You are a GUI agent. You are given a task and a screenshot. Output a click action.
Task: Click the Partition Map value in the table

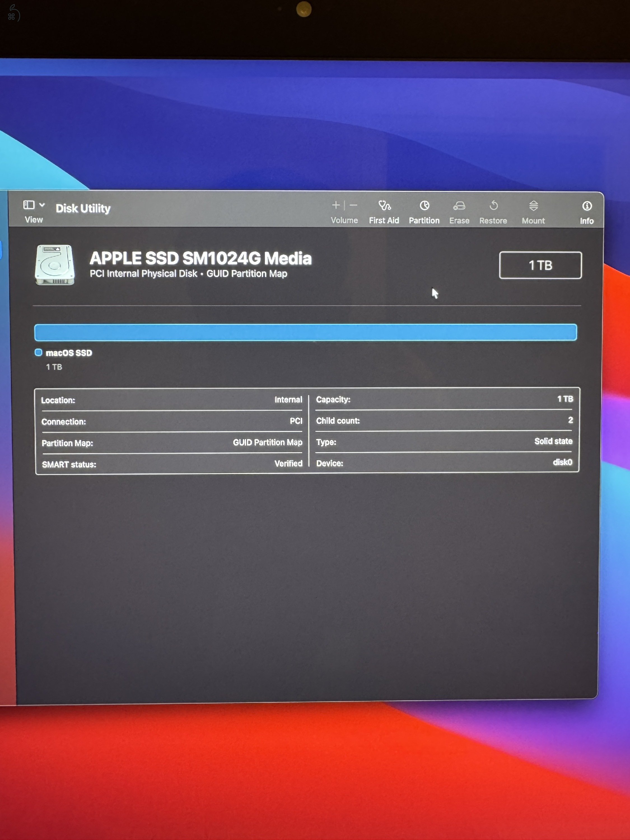(268, 442)
